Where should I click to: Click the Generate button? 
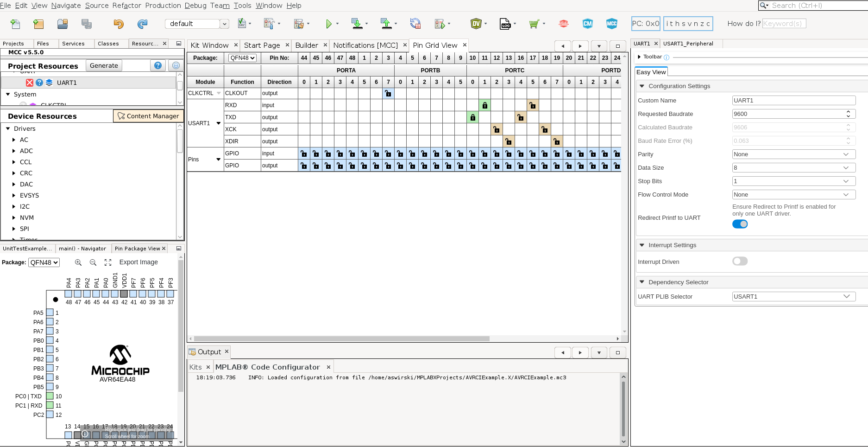(104, 65)
